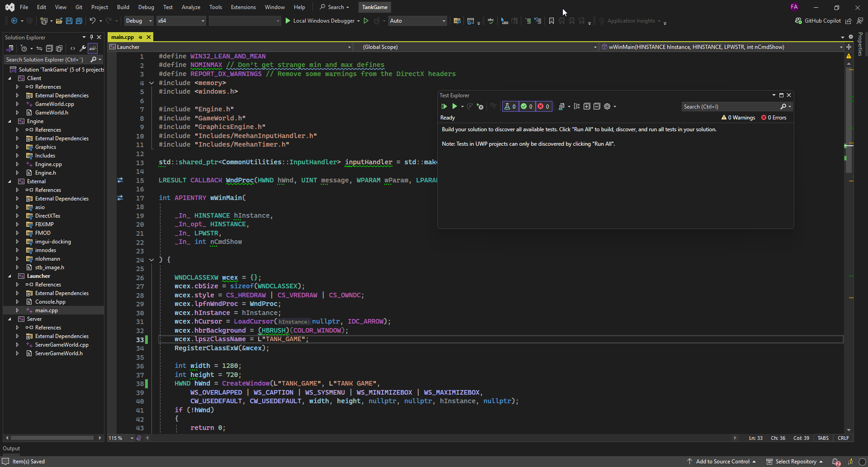Start Local Windows Debugger
The height and width of the screenshot is (467, 868).
click(x=321, y=21)
